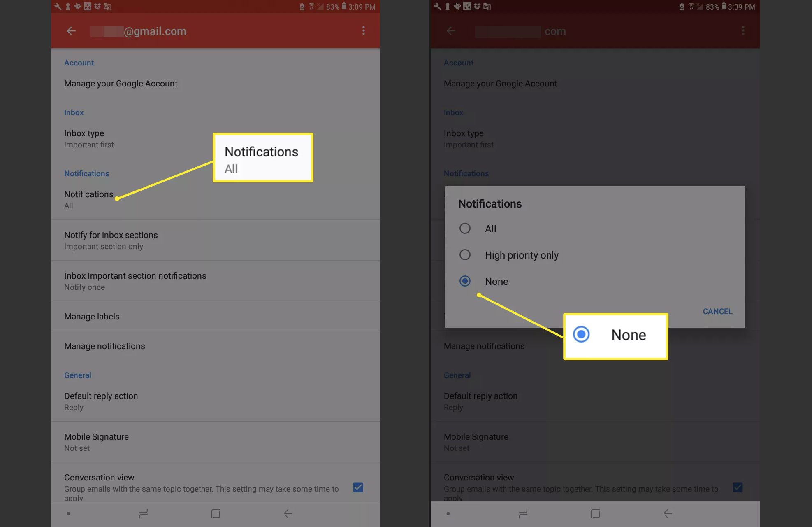Open Manage labels settings
Screen dimensions: 812x527
[91, 316]
